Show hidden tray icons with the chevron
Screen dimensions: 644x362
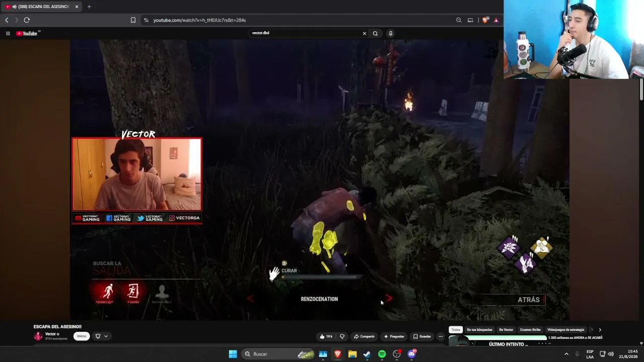coord(566,354)
